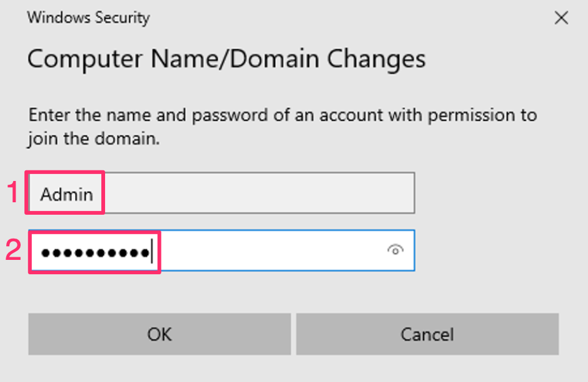Click blank area of password box before eye icon
Screen dimensions: 588x382
coord(269,250)
